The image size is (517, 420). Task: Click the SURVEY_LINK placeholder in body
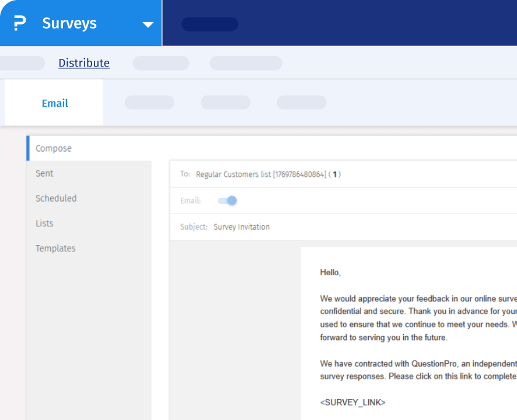coord(352,402)
